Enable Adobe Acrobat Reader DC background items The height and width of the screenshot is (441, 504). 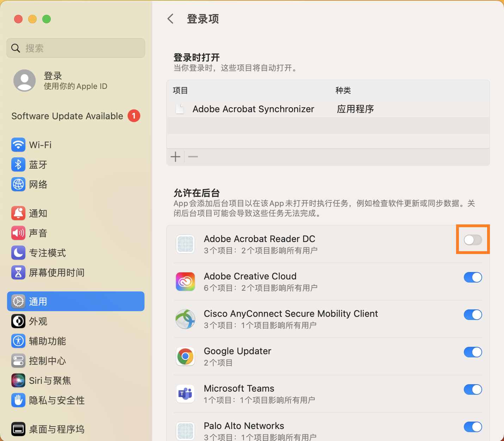click(x=473, y=240)
